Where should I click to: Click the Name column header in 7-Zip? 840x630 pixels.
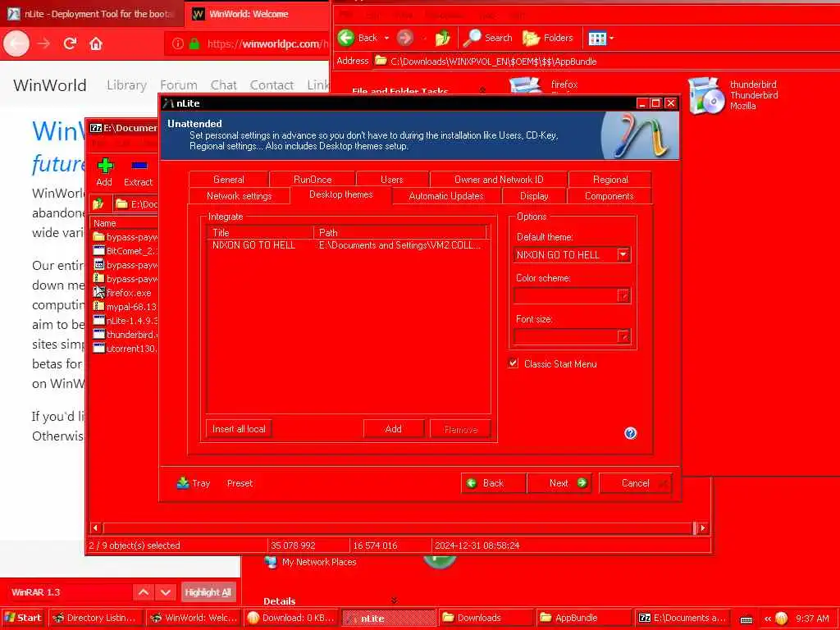pyautogui.click(x=125, y=223)
